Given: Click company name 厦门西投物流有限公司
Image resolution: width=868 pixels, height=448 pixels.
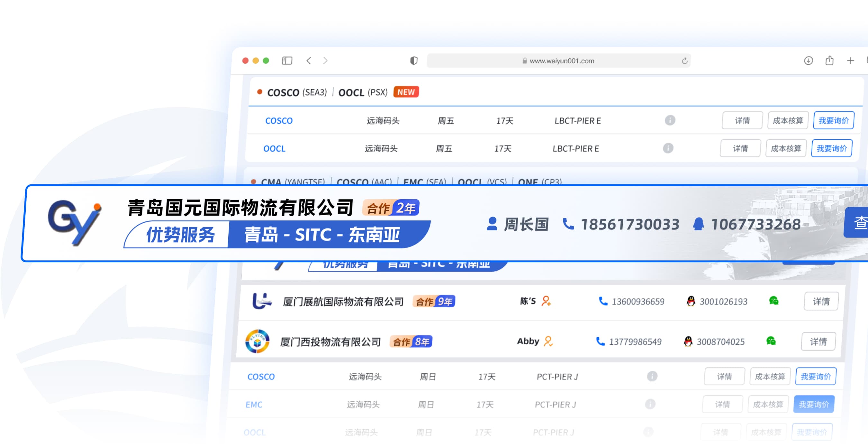Looking at the screenshot, I should click(x=330, y=342).
